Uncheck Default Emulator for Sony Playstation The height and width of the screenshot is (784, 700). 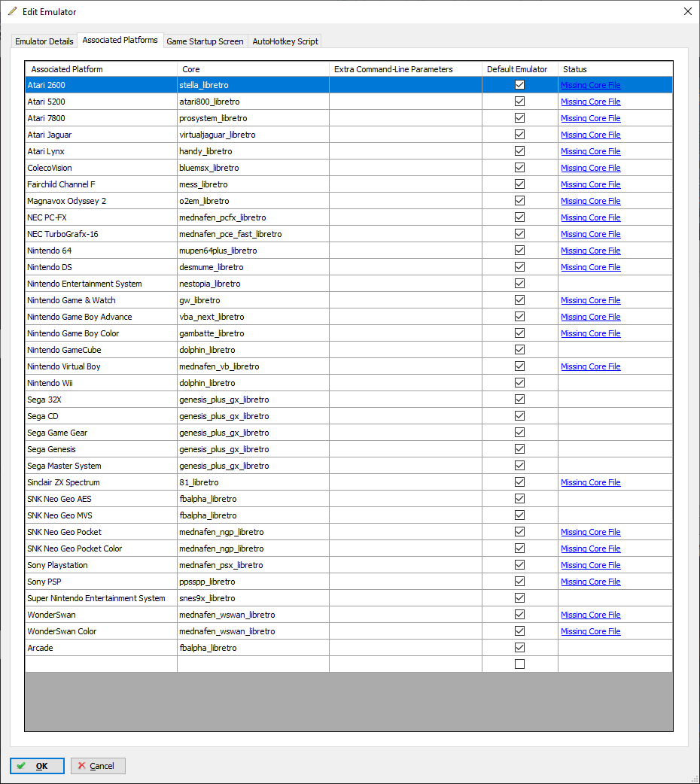[520, 565]
